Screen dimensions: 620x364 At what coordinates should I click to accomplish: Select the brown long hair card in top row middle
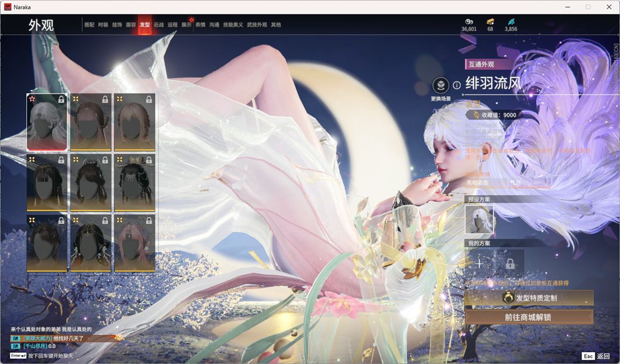pos(91,122)
